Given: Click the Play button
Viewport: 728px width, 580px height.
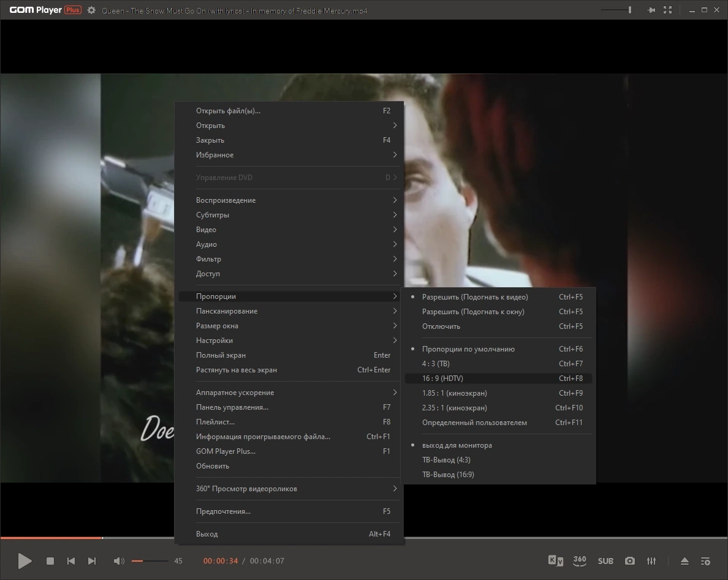Looking at the screenshot, I should pyautogui.click(x=25, y=561).
